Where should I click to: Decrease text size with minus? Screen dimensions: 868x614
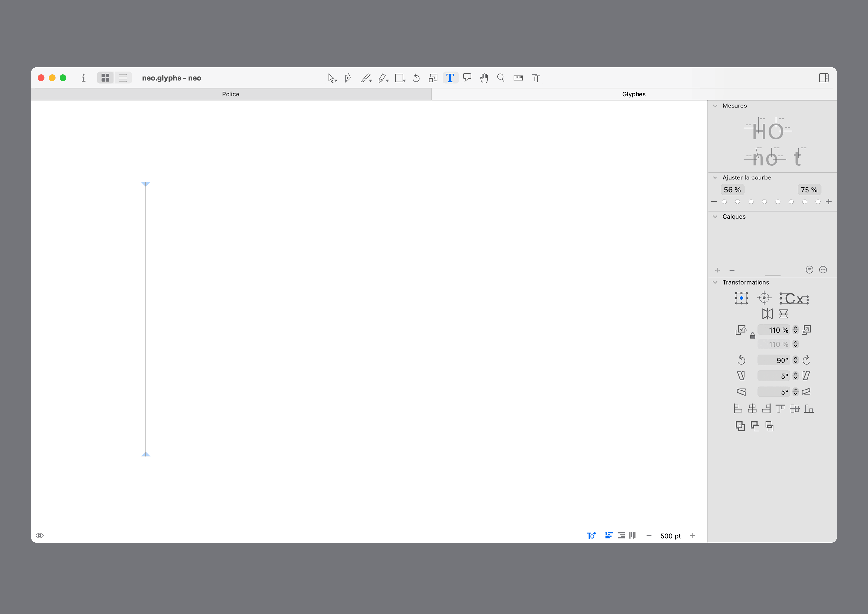[x=649, y=536]
